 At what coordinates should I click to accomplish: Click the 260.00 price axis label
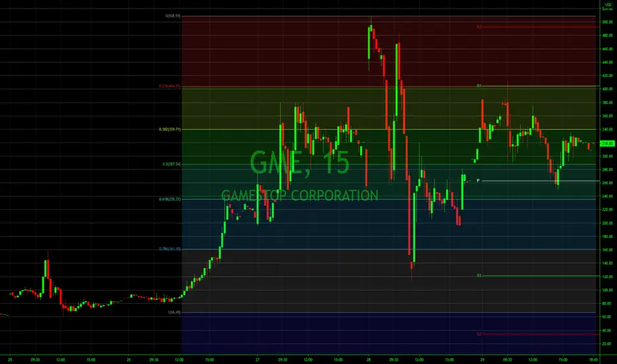point(607,183)
